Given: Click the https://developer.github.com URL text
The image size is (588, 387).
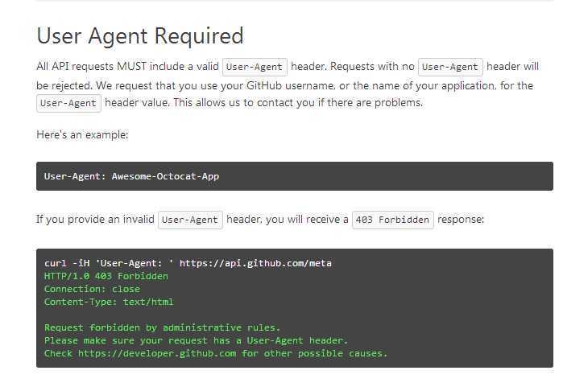Looking at the screenshot, I should [157, 354].
